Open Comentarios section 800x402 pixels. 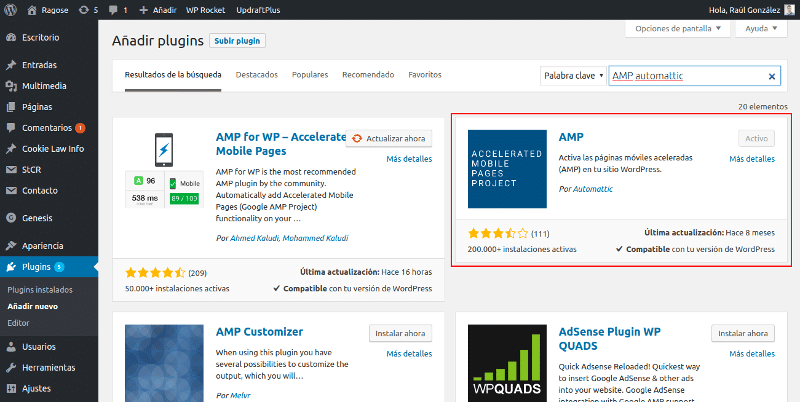(x=49, y=128)
